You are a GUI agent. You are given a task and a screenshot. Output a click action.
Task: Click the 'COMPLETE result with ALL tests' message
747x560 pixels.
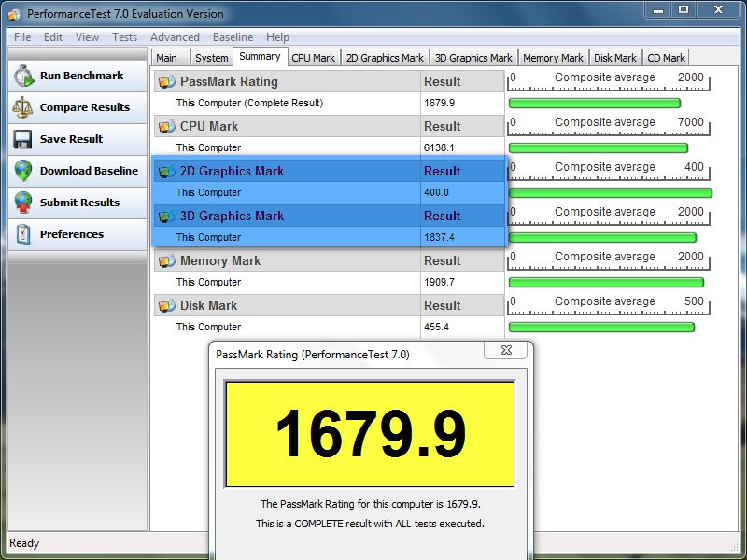pos(370,524)
